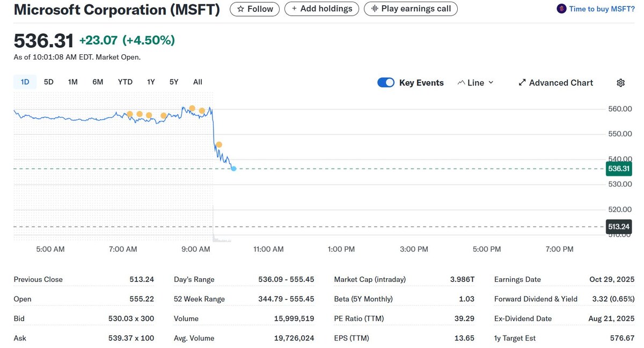Image resolution: width=644 pixels, height=348 pixels.
Task: Open chart settings via the gear icon
Action: point(620,82)
